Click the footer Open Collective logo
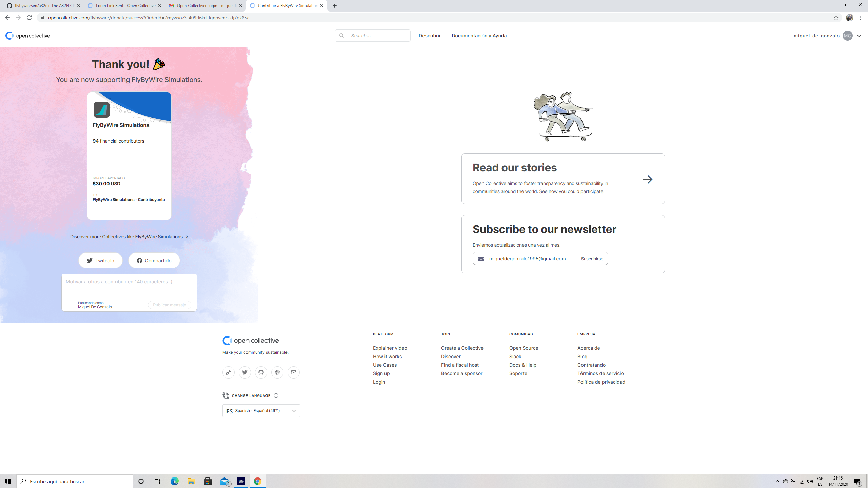The width and height of the screenshot is (868, 488). [251, 341]
